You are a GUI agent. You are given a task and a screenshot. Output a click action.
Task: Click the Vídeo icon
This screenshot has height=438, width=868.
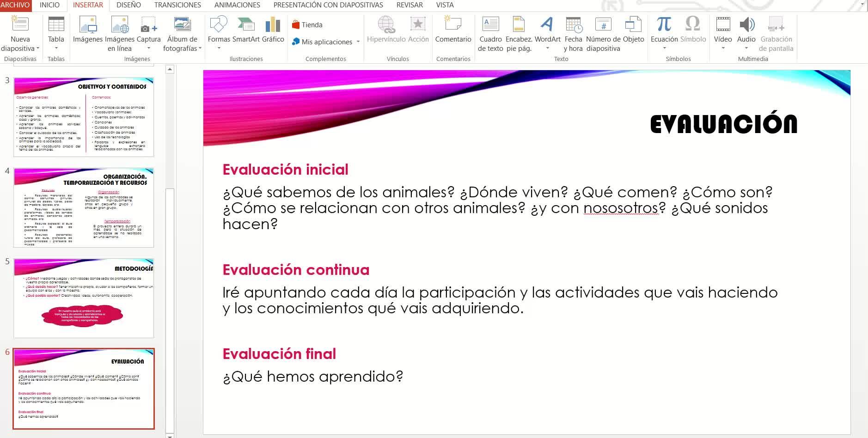point(723,24)
